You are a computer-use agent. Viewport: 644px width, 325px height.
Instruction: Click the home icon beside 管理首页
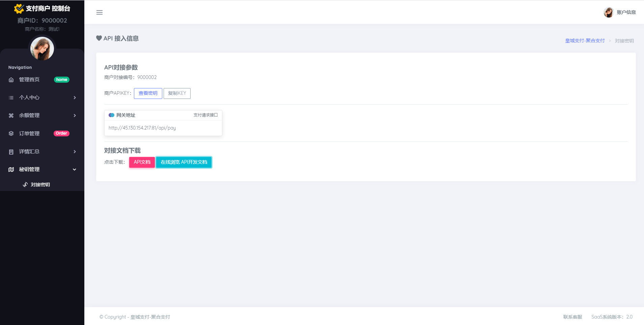tap(11, 80)
